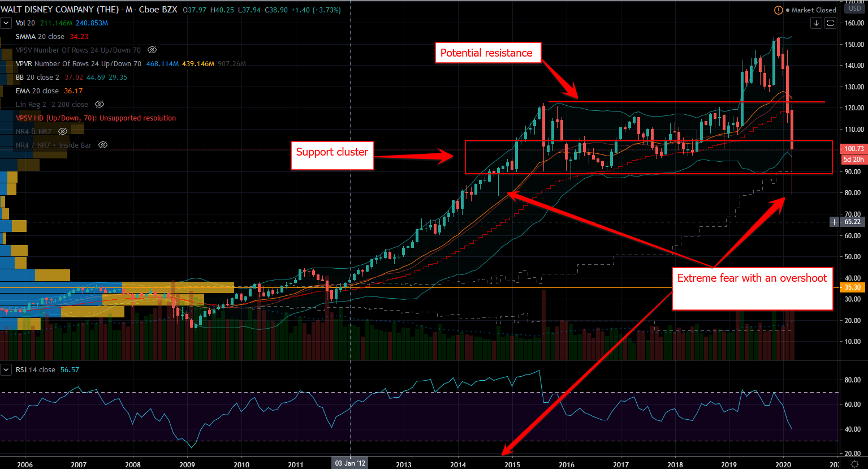Click the Cboe BZX exchange label
The height and width of the screenshot is (469, 868).
click(158, 10)
